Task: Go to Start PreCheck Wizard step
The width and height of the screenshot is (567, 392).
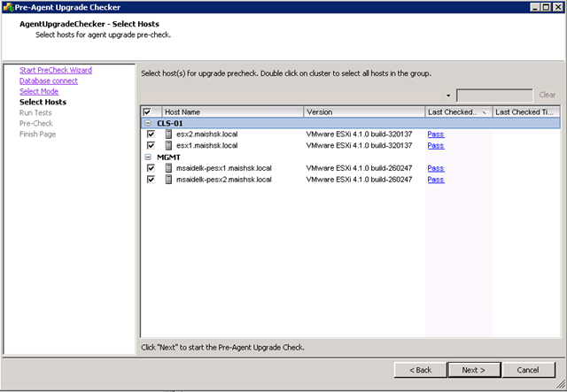Action: [56, 70]
